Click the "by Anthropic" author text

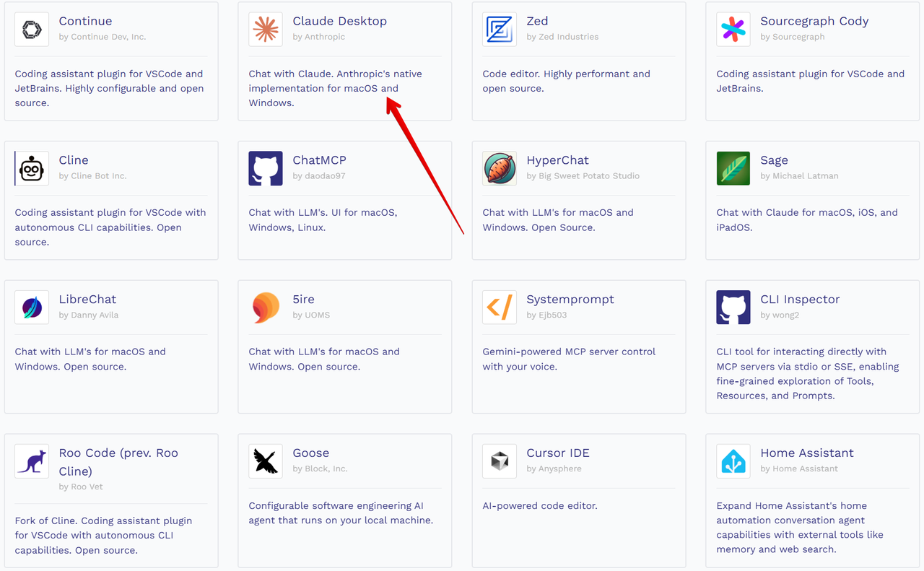click(319, 37)
